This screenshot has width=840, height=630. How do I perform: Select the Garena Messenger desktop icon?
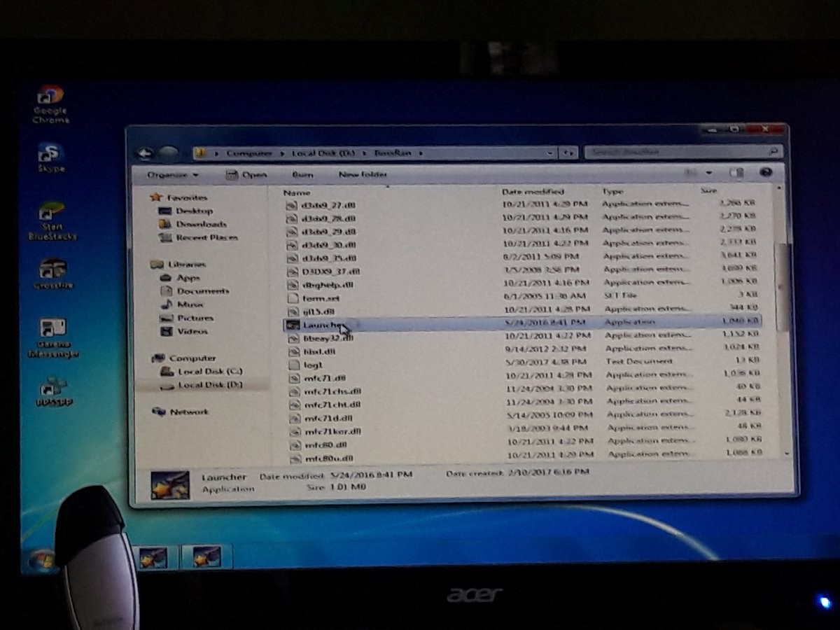(53, 338)
